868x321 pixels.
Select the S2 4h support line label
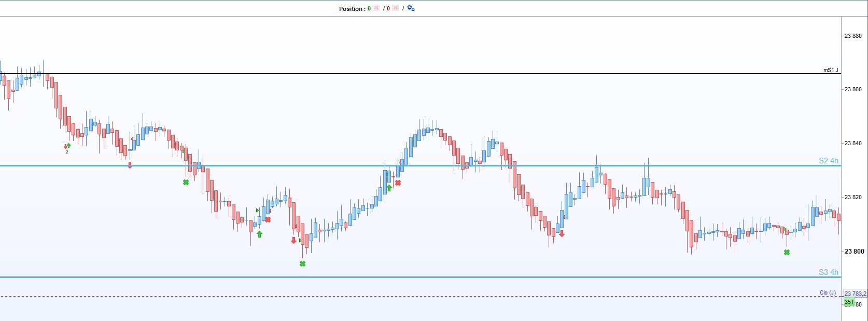[x=828, y=161]
